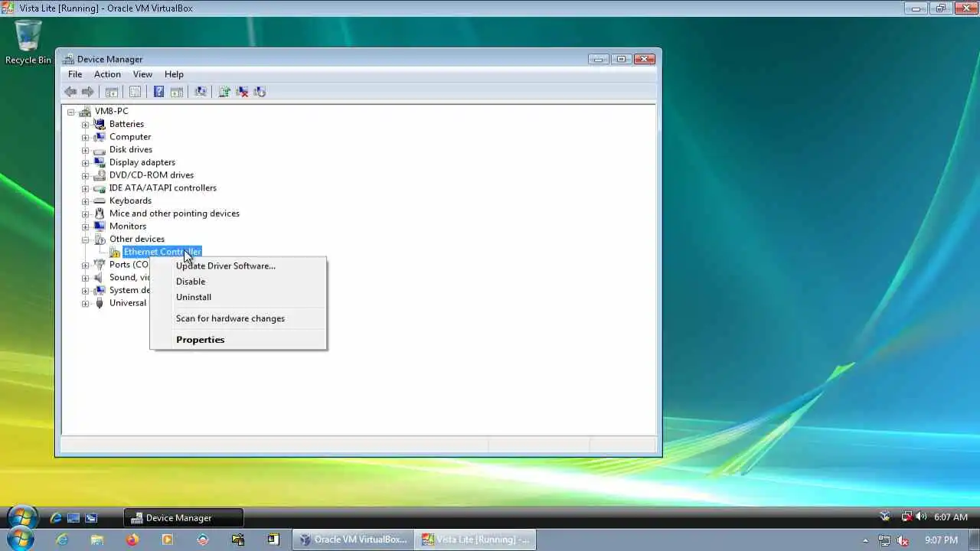The image size is (980, 551).
Task: Collapse the VM8-PC root node
Action: click(x=71, y=112)
